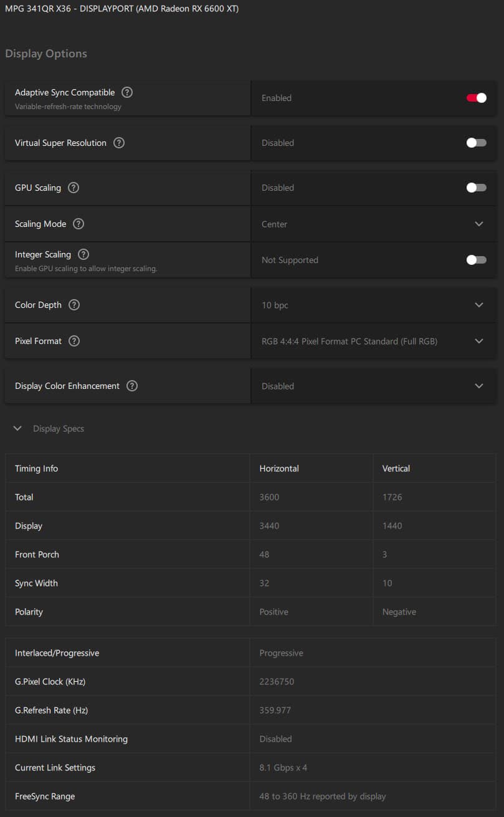The image size is (504, 817).
Task: Select the MPG 341QR X36 display title
Action: [121, 9]
